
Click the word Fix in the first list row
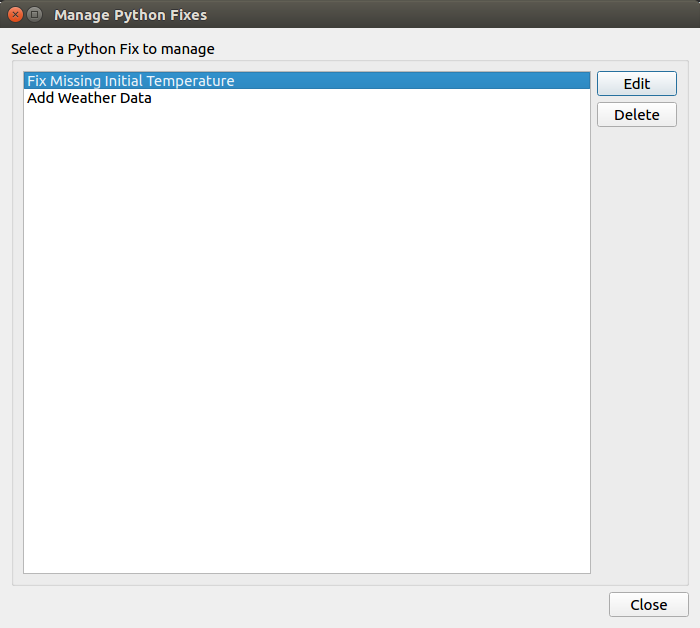[x=36, y=81]
